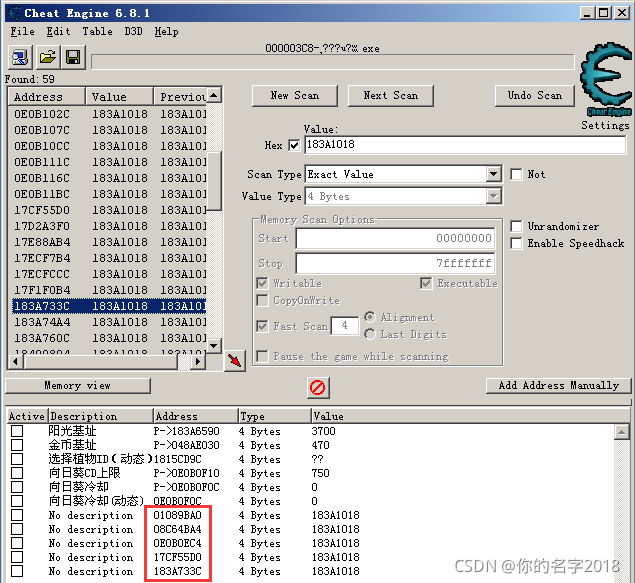
Task: Click value 3700 of 阳光基址
Action: pos(323,431)
